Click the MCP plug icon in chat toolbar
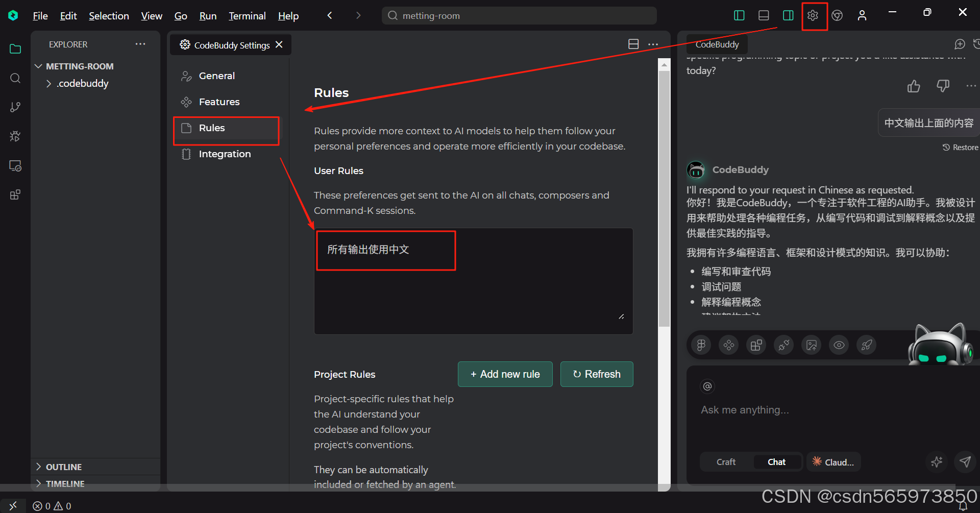Screen dimensions: 980x513 pyautogui.click(x=783, y=345)
